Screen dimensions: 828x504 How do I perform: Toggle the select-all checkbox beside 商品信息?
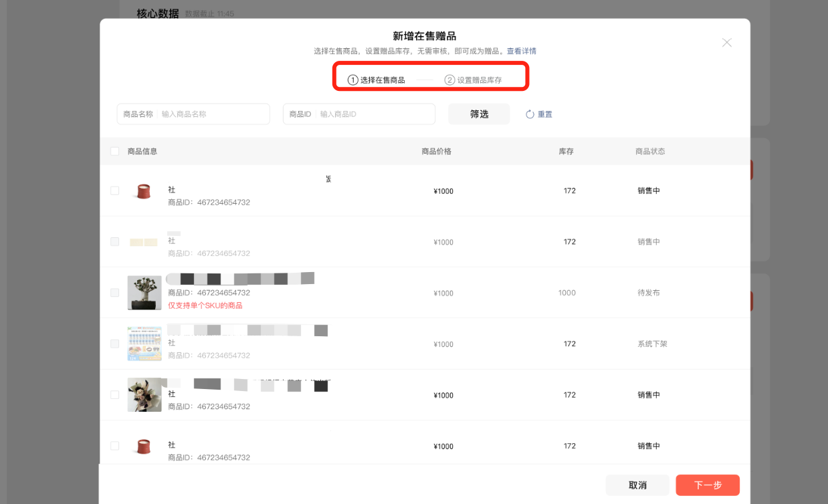click(x=115, y=152)
